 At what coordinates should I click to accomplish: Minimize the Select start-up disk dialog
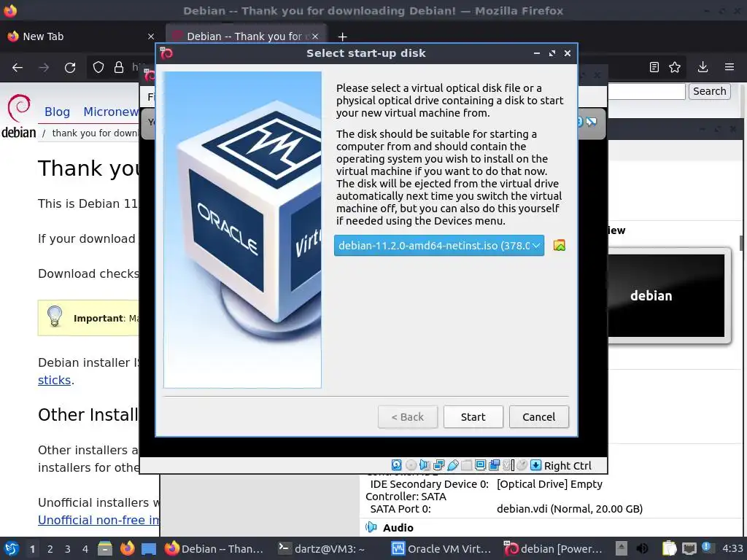[x=537, y=53]
